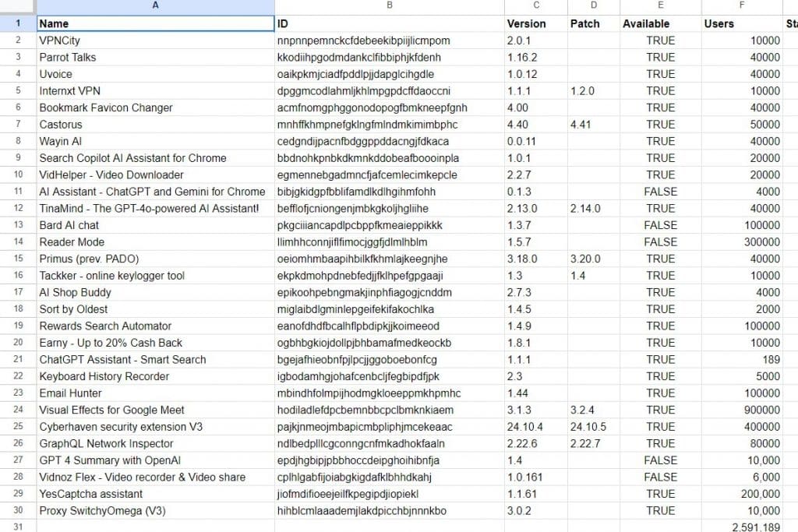Viewport: 798px width, 532px height.
Task: Click the users value '189'
Action: pyautogui.click(x=742, y=359)
